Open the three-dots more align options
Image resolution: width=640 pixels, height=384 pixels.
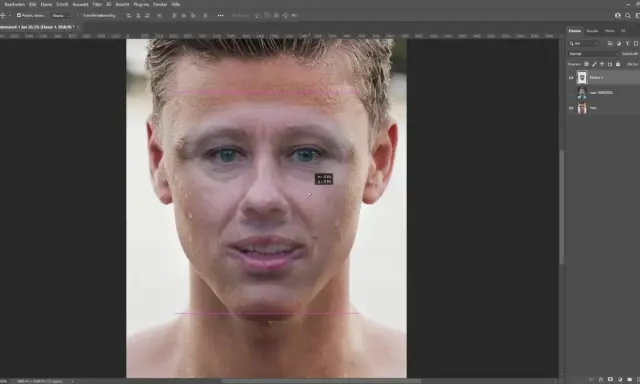(x=220, y=16)
